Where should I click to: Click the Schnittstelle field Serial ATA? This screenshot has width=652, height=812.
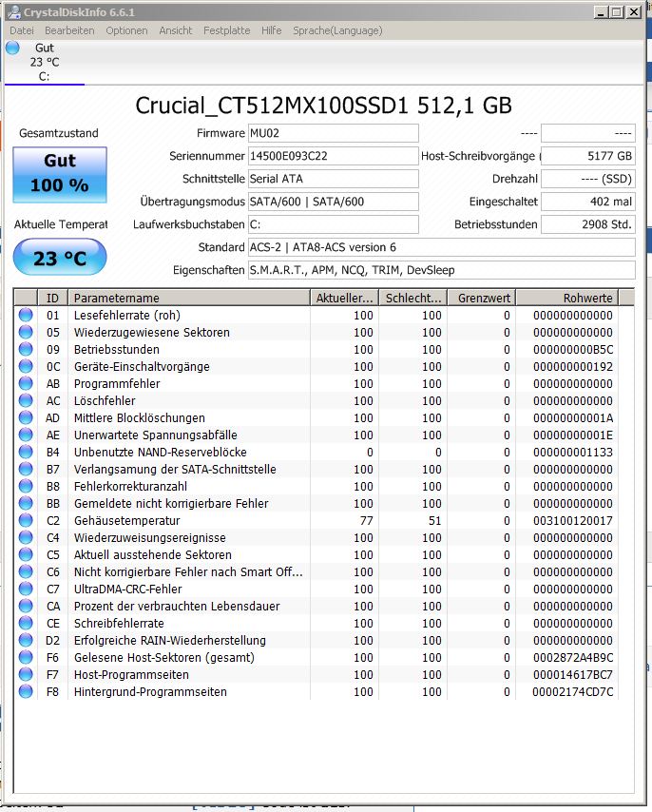point(334,179)
